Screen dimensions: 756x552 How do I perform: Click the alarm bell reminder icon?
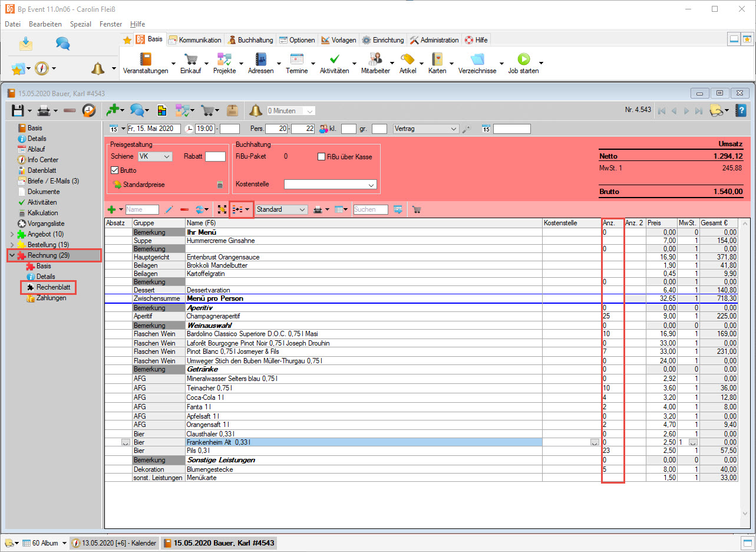255,110
